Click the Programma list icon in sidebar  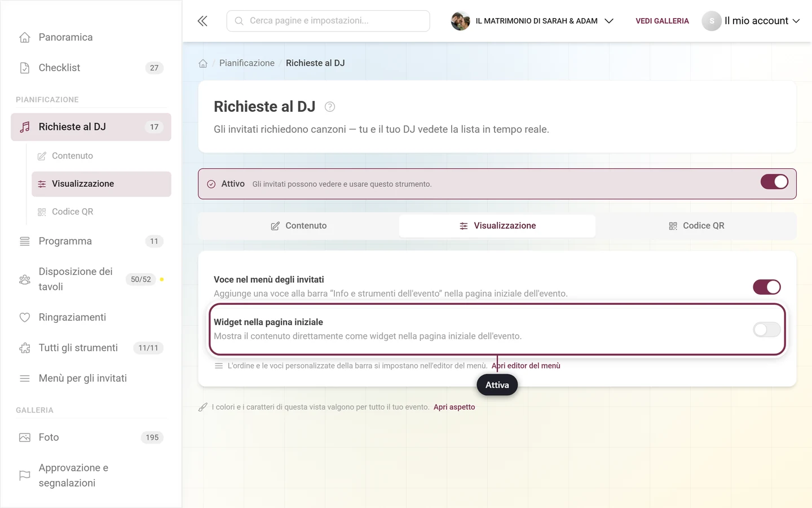pyautogui.click(x=25, y=242)
